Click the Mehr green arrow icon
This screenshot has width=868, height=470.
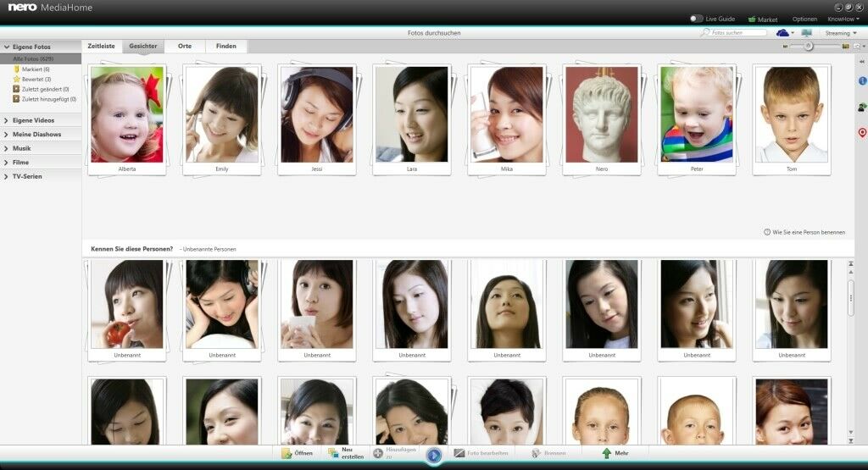point(606,454)
